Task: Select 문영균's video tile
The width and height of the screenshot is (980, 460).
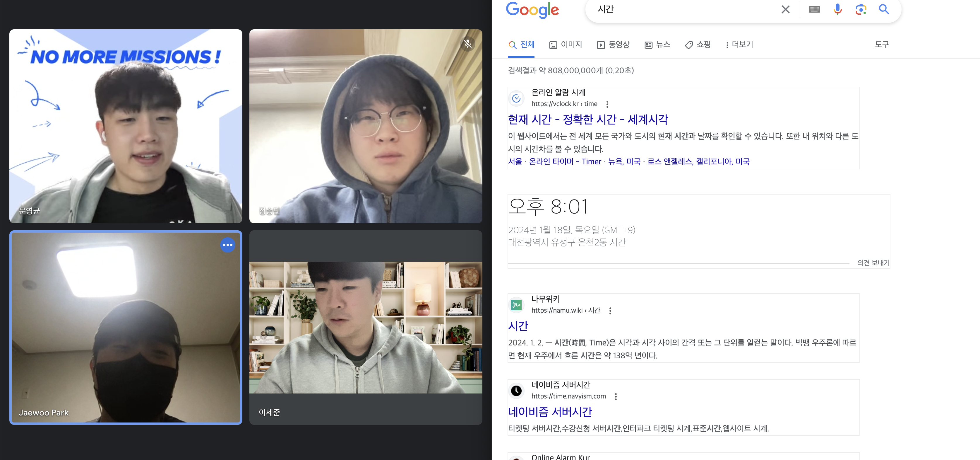Action: 126,126
